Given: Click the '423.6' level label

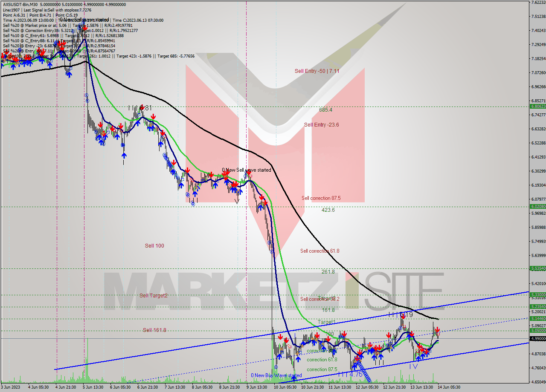Looking at the screenshot, I should (x=328, y=210).
